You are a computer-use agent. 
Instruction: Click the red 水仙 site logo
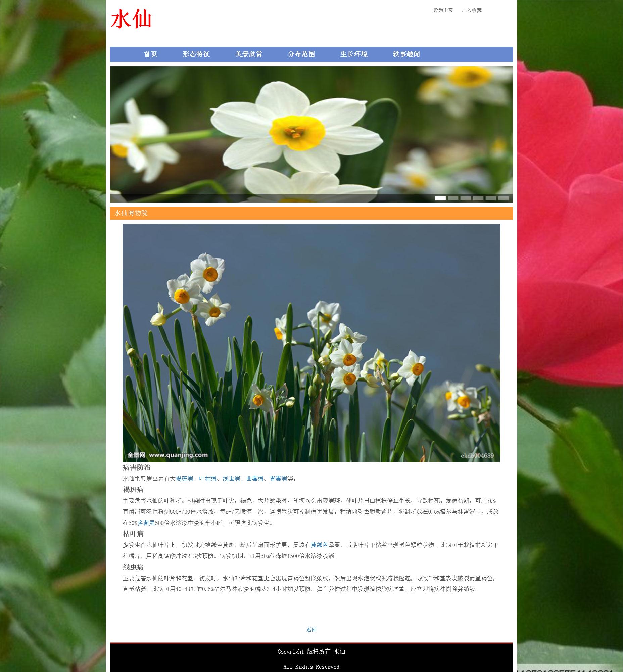click(x=131, y=19)
